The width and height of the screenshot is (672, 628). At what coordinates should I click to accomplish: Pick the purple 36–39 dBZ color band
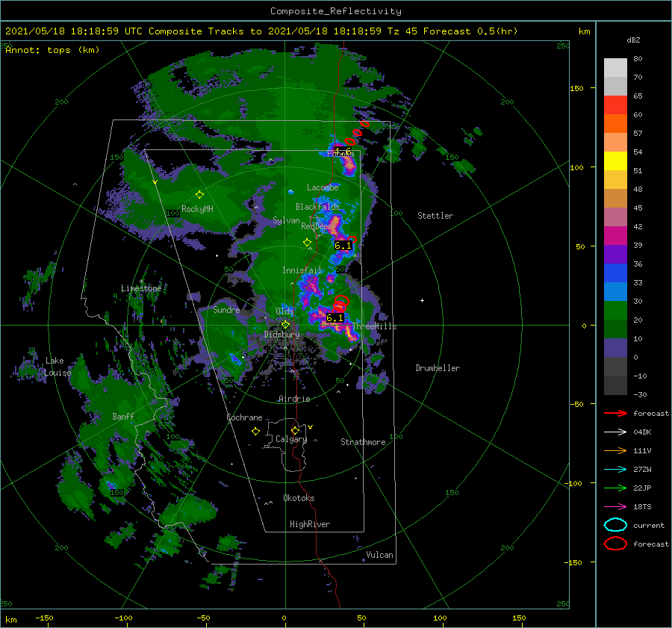615,254
